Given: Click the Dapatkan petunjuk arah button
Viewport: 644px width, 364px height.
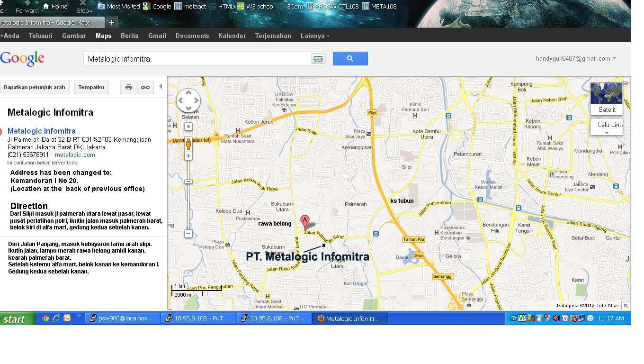Looking at the screenshot, I should click(35, 87).
